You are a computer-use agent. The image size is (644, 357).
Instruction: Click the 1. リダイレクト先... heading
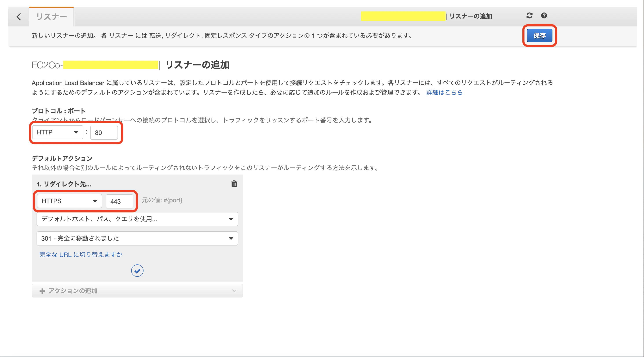click(64, 184)
